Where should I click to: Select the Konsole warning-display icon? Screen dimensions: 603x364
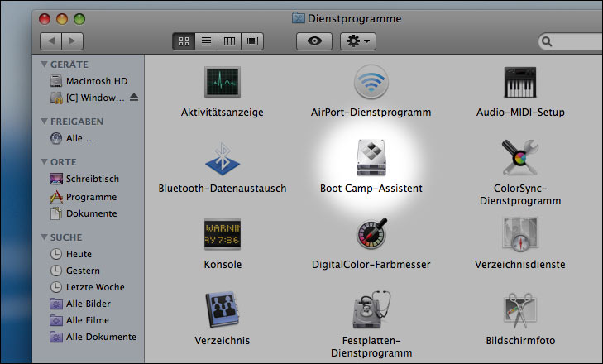(x=223, y=234)
